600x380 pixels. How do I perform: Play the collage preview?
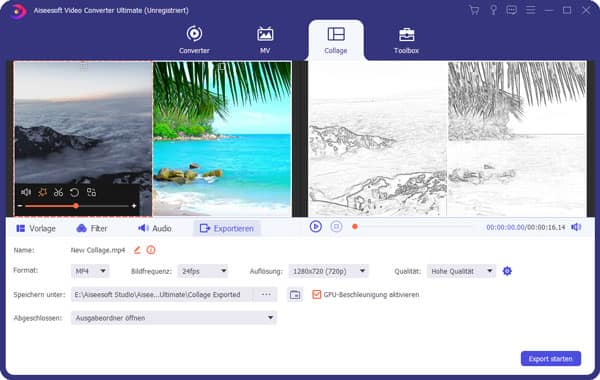coord(316,227)
